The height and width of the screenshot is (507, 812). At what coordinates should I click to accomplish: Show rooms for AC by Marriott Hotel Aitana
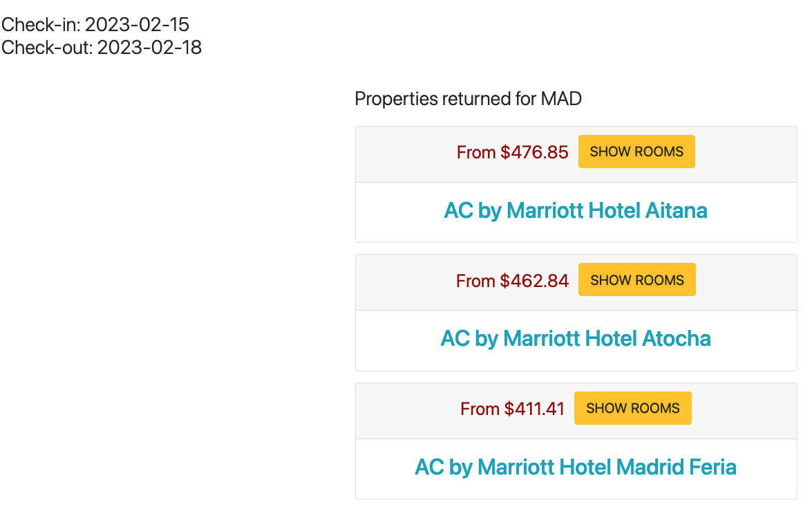[636, 152]
